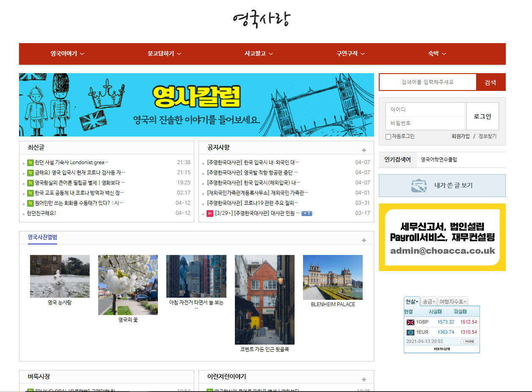Toggle the 자동로그인 checkbox
The width and height of the screenshot is (532, 392).
pyautogui.click(x=388, y=137)
